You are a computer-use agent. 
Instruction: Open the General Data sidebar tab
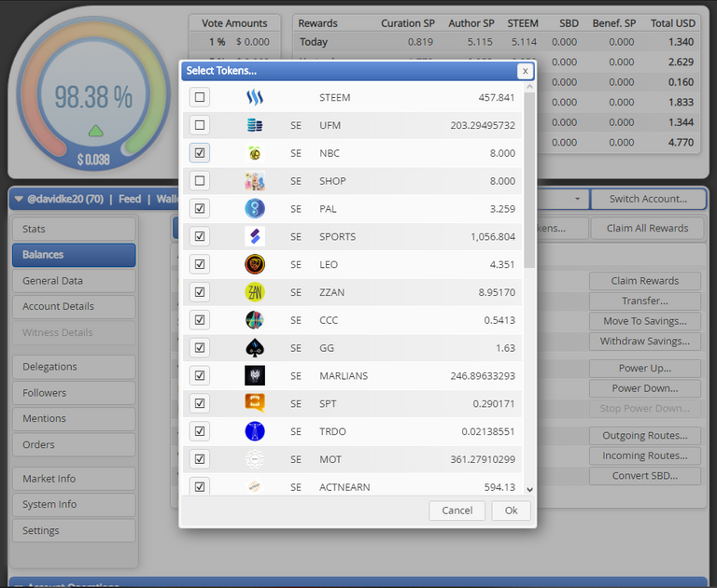(74, 281)
